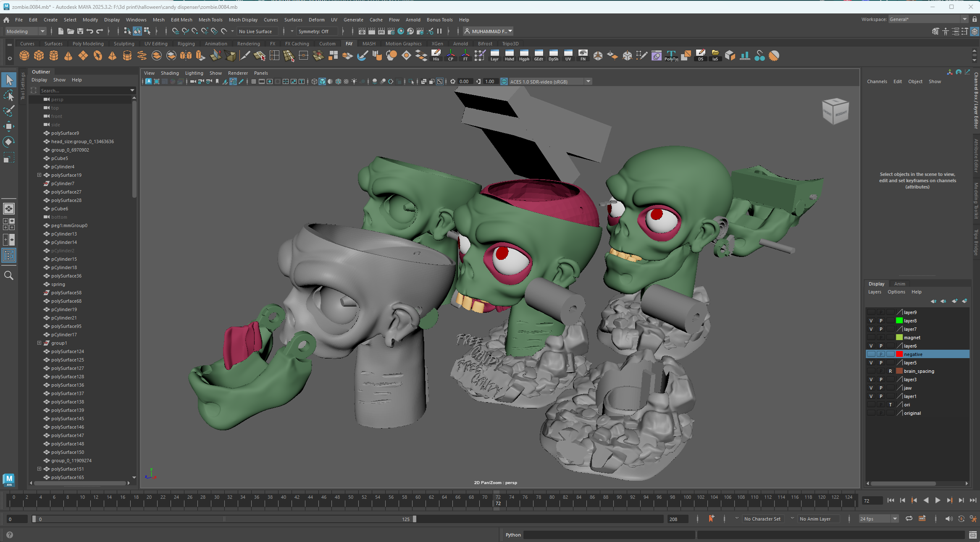
Task: Show the magnet layer via visibility box
Action: (x=871, y=338)
